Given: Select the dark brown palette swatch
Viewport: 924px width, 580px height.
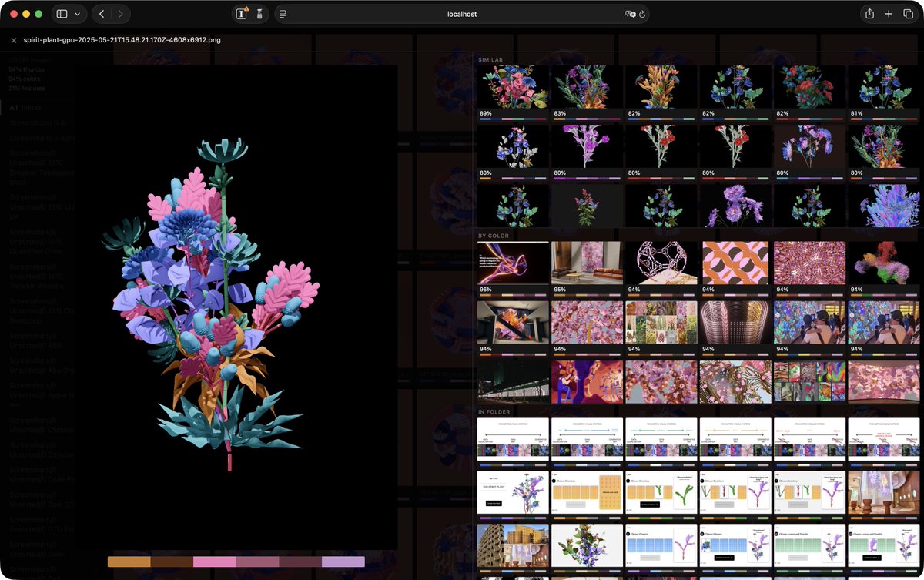Looking at the screenshot, I should 172,562.
